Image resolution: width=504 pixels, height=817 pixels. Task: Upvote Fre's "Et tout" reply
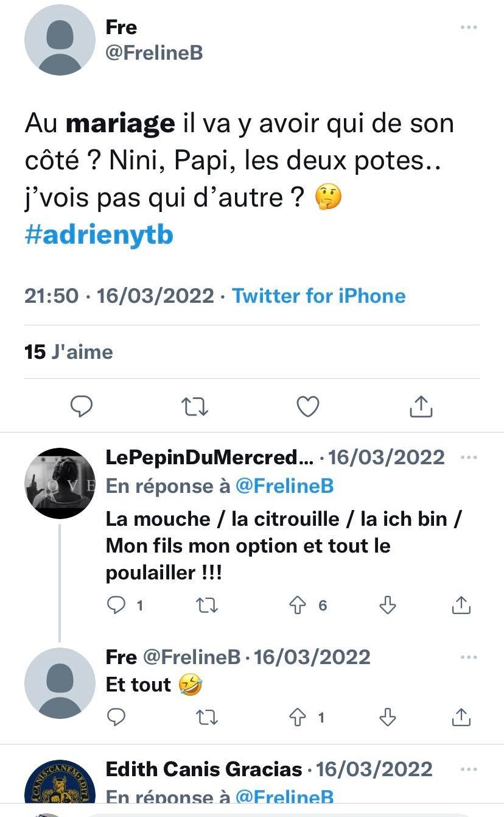(x=298, y=718)
